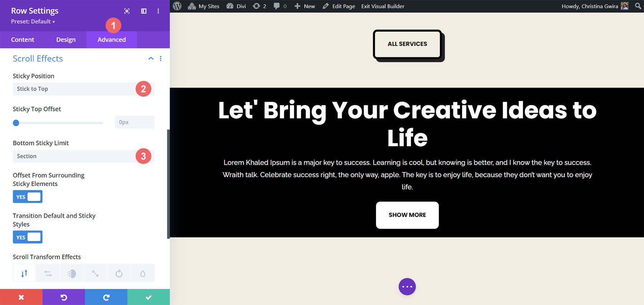Adjust the Sticky Top Offset slider handle
This screenshot has width=644, height=305.
coord(16,123)
